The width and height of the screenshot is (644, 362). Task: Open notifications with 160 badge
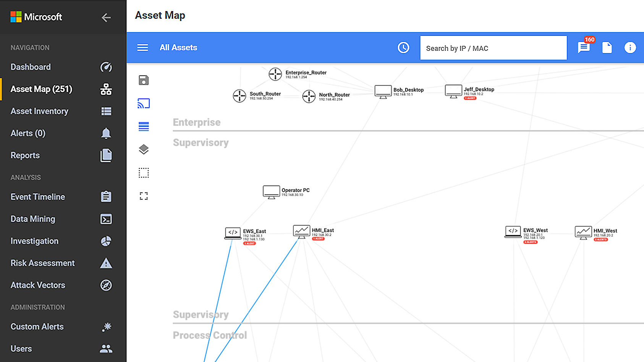coord(584,47)
